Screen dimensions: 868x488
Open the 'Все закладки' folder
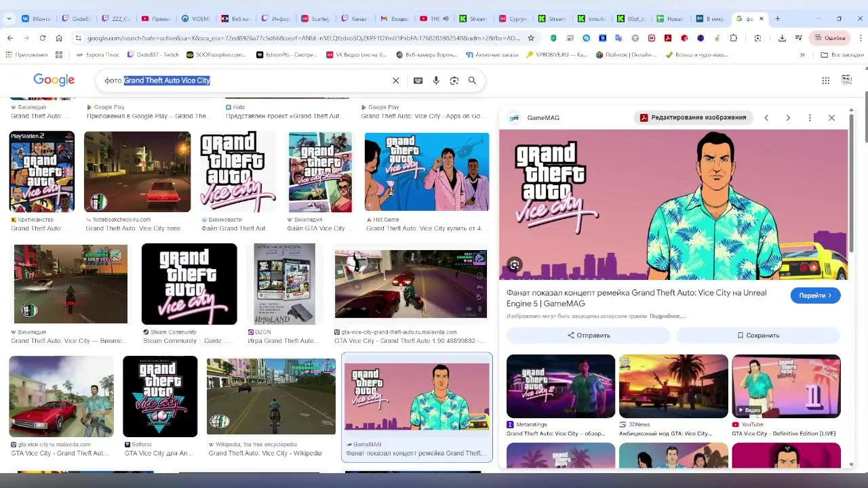pos(842,55)
